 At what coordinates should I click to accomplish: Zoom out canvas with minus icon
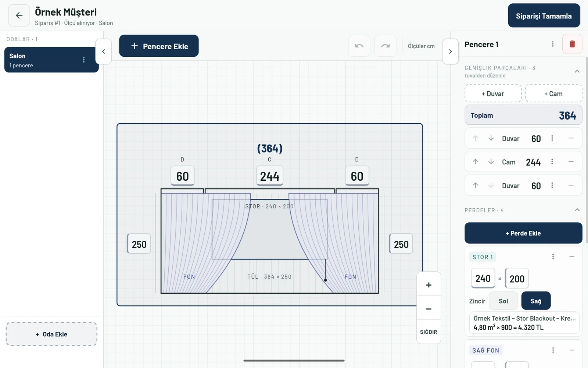click(x=429, y=309)
